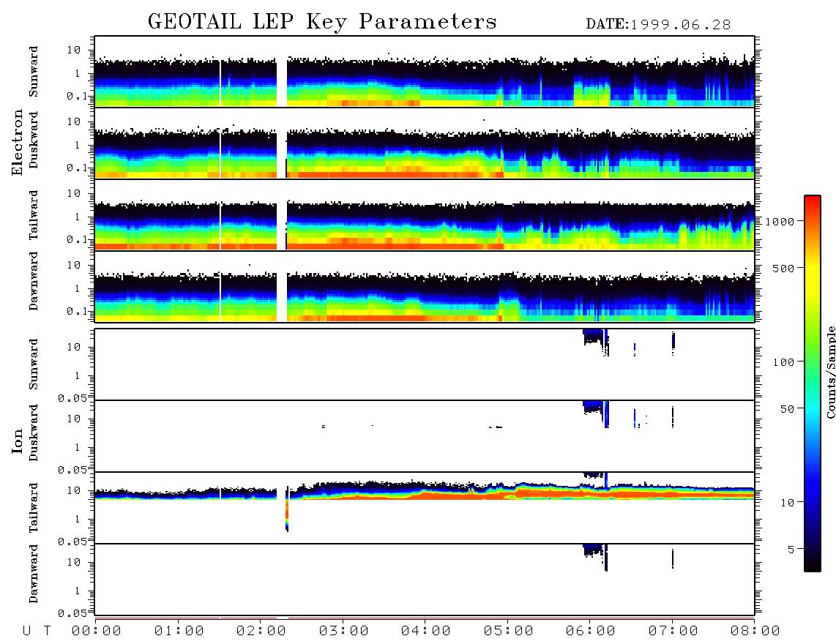
Task: Click the 00:00 time tick label
Action: click(97, 632)
